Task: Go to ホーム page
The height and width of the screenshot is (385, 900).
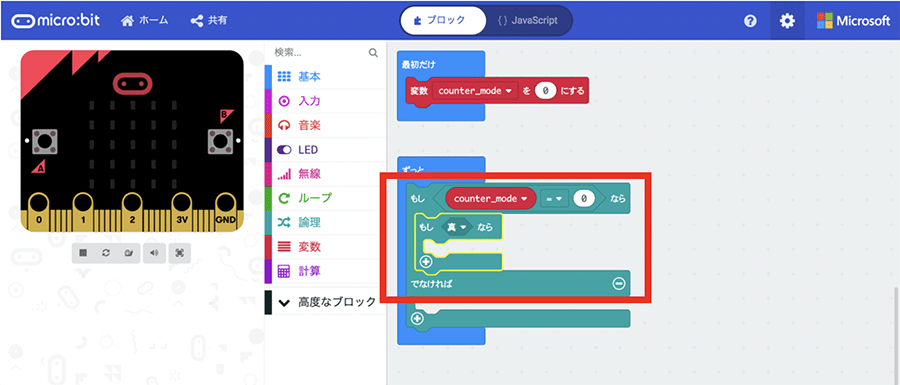Action: [x=145, y=21]
